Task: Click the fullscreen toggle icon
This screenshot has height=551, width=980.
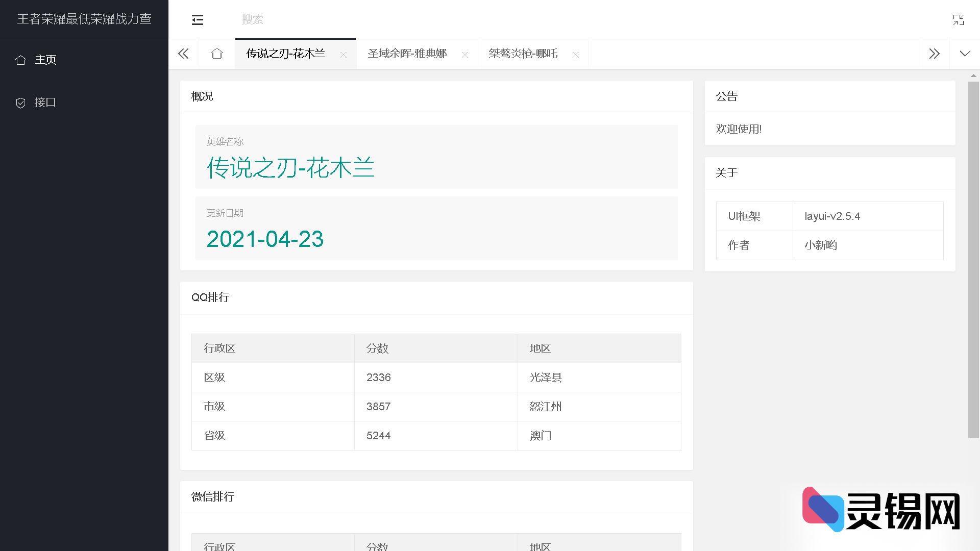Action: 959,20
